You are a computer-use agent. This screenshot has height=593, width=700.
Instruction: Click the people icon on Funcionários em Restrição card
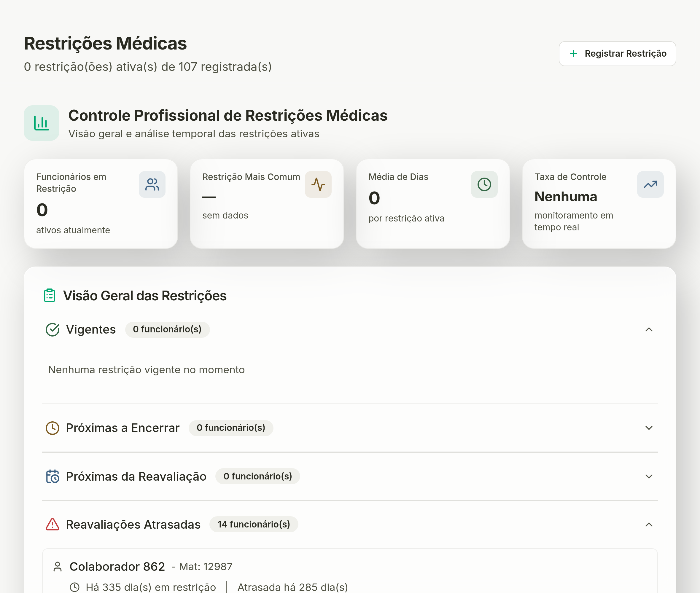(152, 184)
